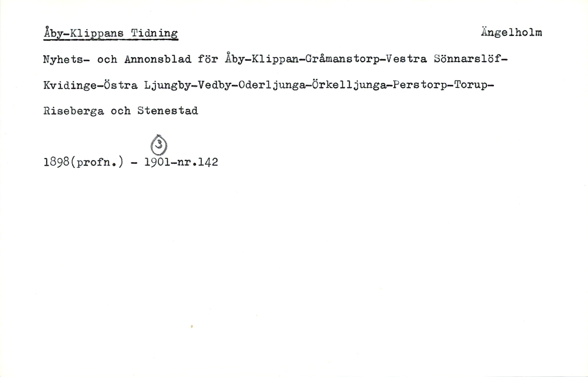Click the year 1898 in the date range
588x377 pixels.
56,162
